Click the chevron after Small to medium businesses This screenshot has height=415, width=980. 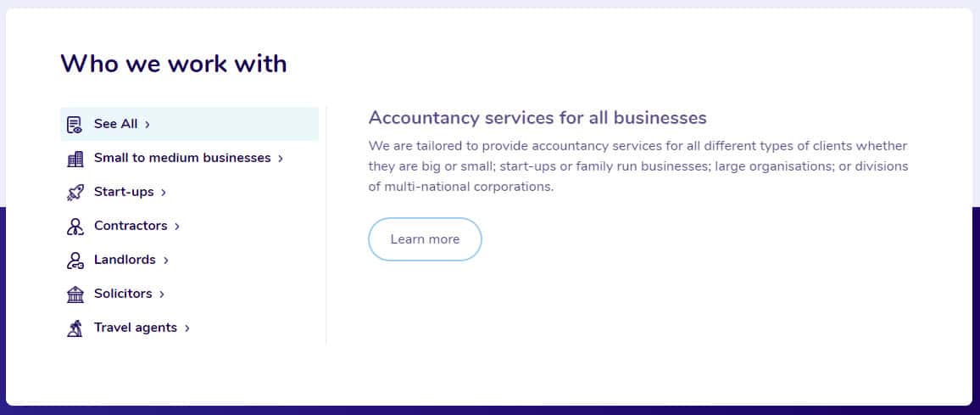pos(281,159)
